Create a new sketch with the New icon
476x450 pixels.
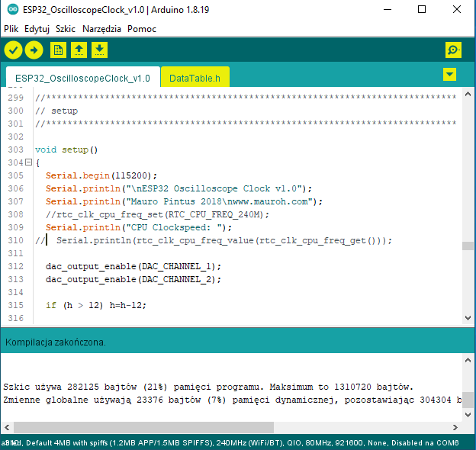click(x=58, y=50)
